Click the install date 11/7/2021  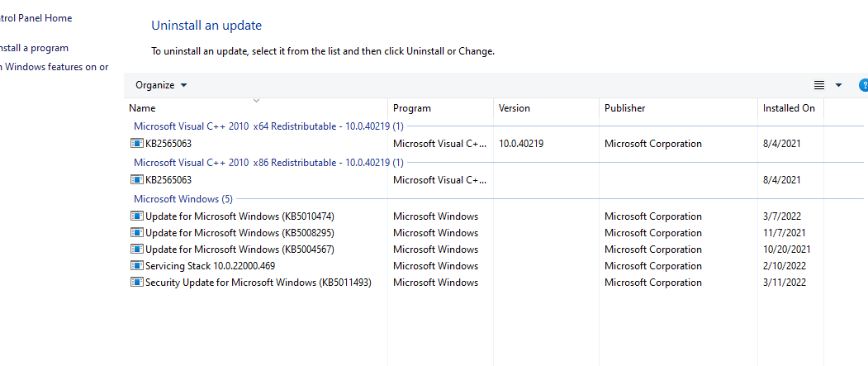tap(784, 232)
